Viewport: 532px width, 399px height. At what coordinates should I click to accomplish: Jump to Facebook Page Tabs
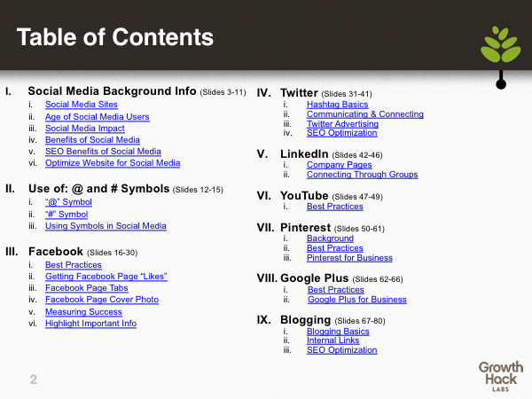point(87,288)
